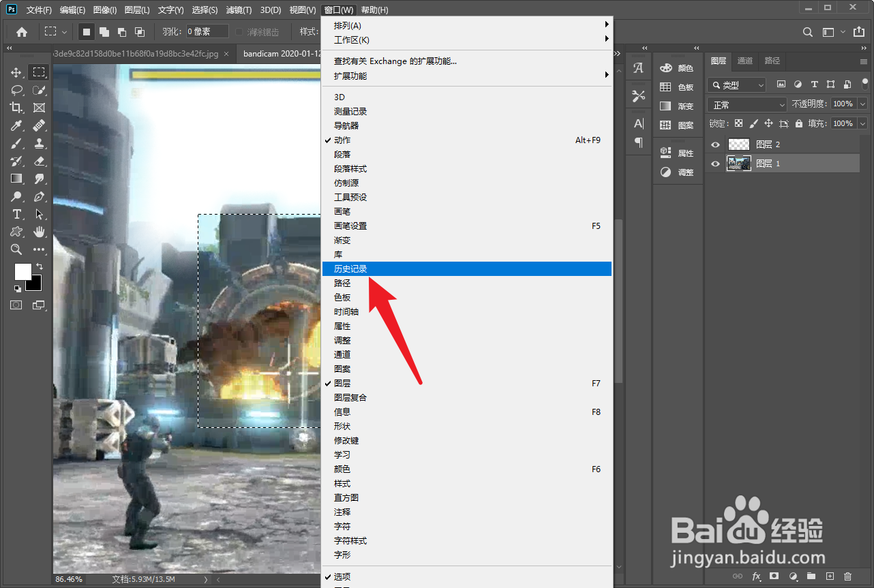Select the Quick Selection tool
Image resolution: width=874 pixels, height=588 pixels.
[39, 90]
